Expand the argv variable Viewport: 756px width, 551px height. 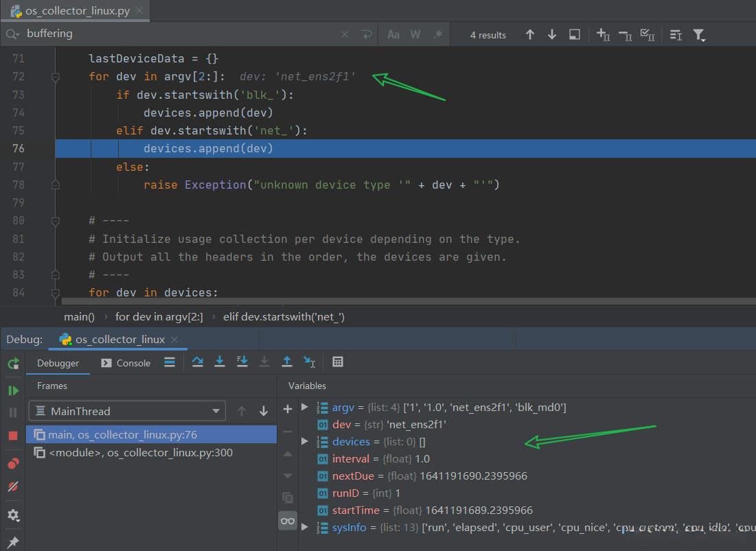click(x=305, y=408)
